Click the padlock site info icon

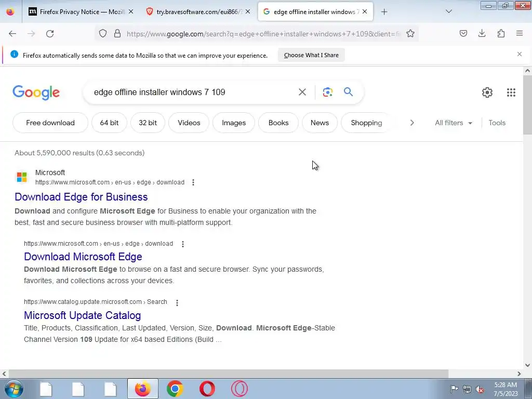[117, 33]
